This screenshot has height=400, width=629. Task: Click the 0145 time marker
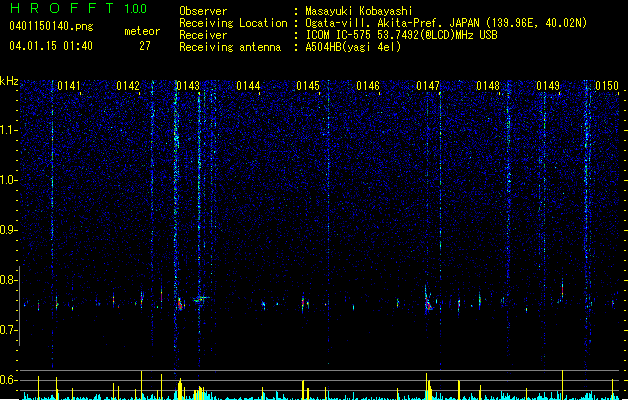click(308, 86)
